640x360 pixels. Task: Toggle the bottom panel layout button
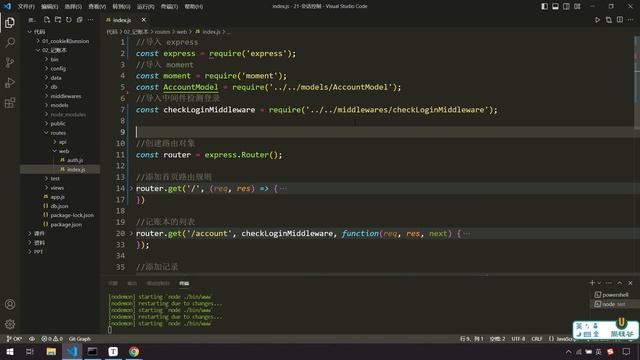pyautogui.click(x=556, y=7)
